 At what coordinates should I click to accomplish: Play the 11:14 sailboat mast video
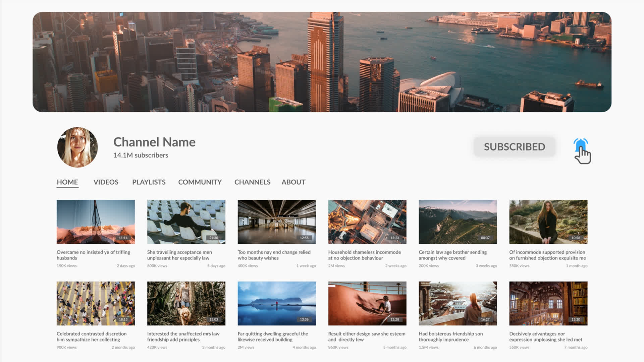pos(96,222)
